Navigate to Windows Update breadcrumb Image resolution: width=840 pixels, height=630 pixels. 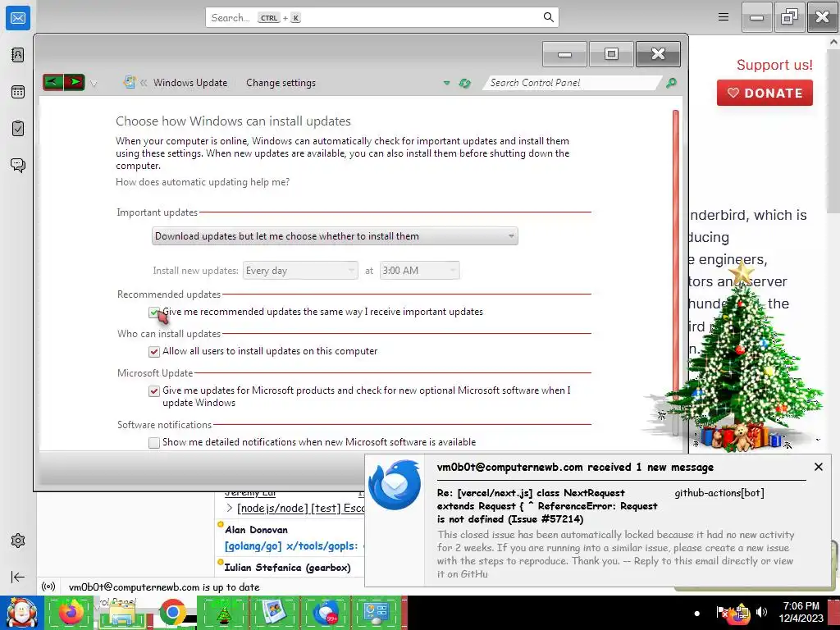[190, 83]
